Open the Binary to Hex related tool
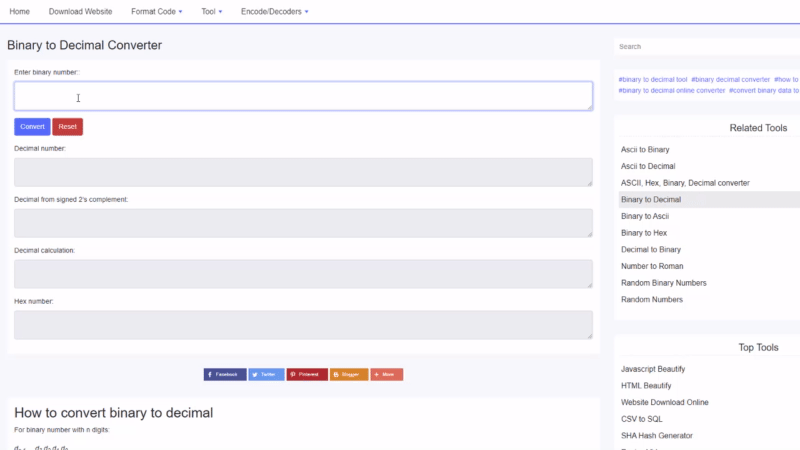Image resolution: width=800 pixels, height=450 pixels. (x=644, y=233)
